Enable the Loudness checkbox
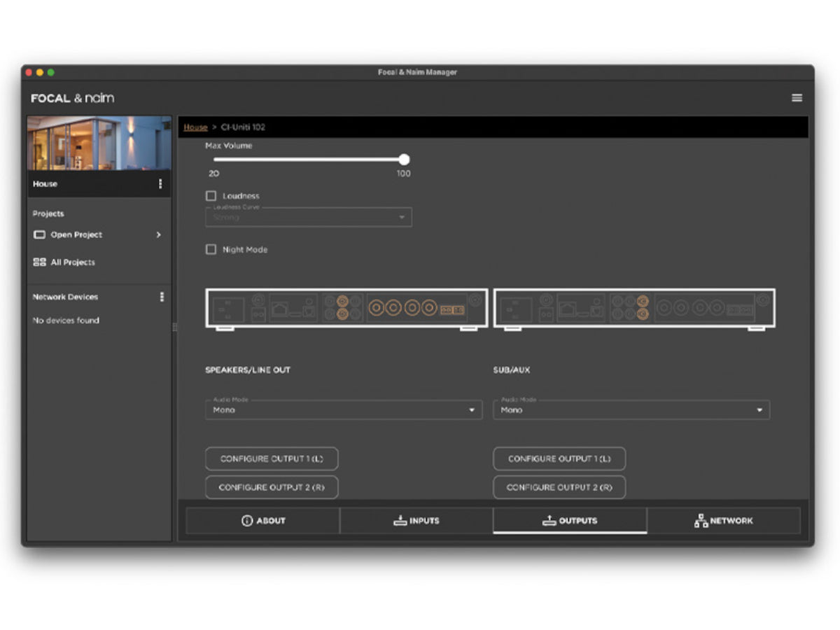The image size is (840, 630). [211, 196]
